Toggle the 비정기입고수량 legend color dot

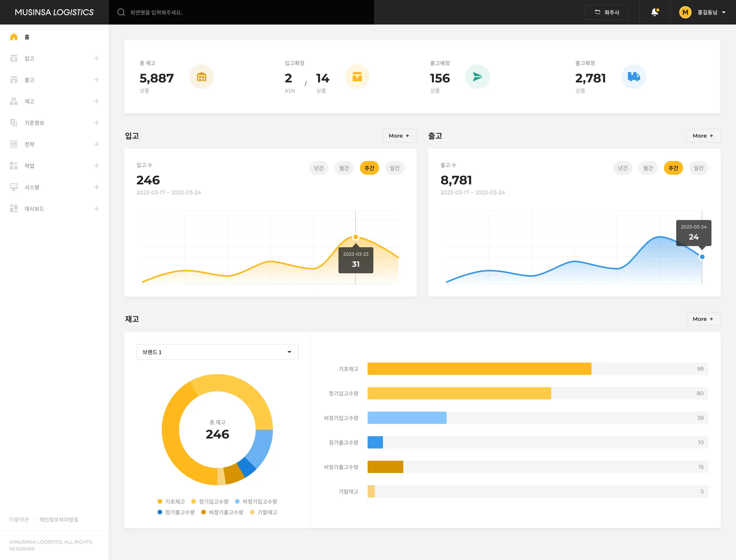237,501
